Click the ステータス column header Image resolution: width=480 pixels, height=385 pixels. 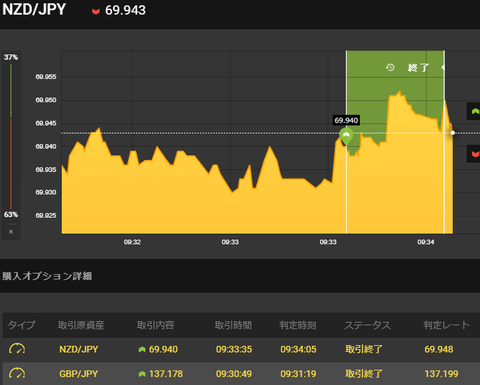coord(367,325)
